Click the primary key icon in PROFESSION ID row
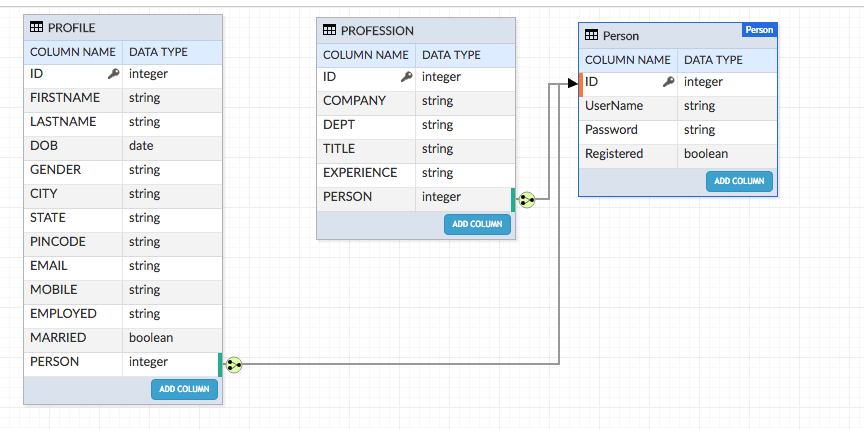 406,77
